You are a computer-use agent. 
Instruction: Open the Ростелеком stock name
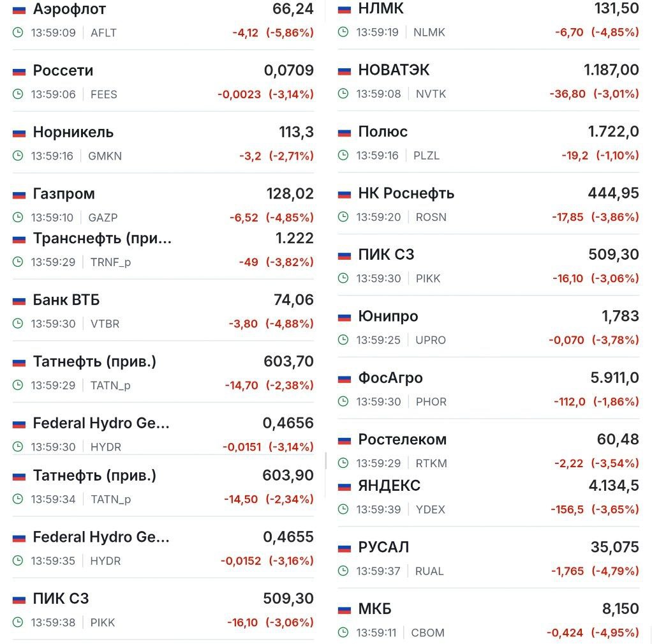[x=403, y=440]
